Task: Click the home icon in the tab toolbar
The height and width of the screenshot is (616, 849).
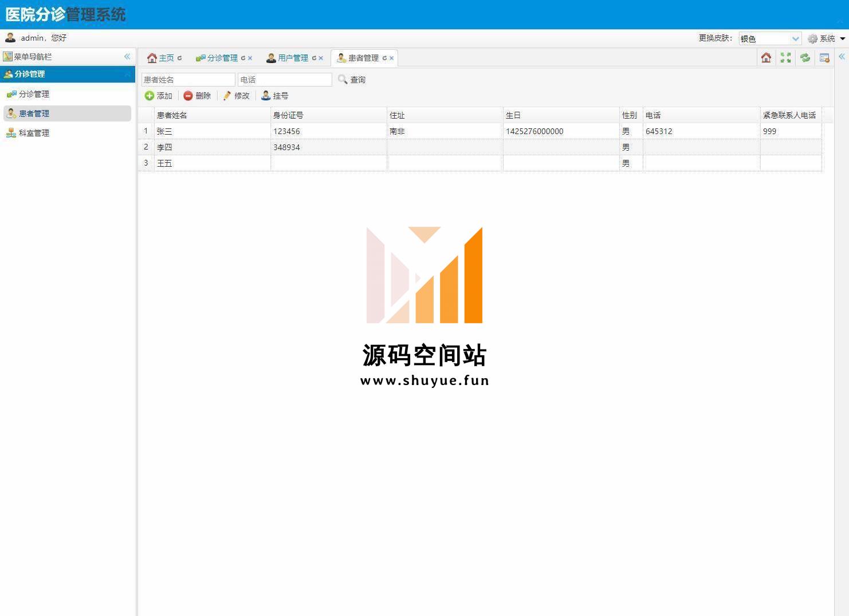Action: (766, 57)
